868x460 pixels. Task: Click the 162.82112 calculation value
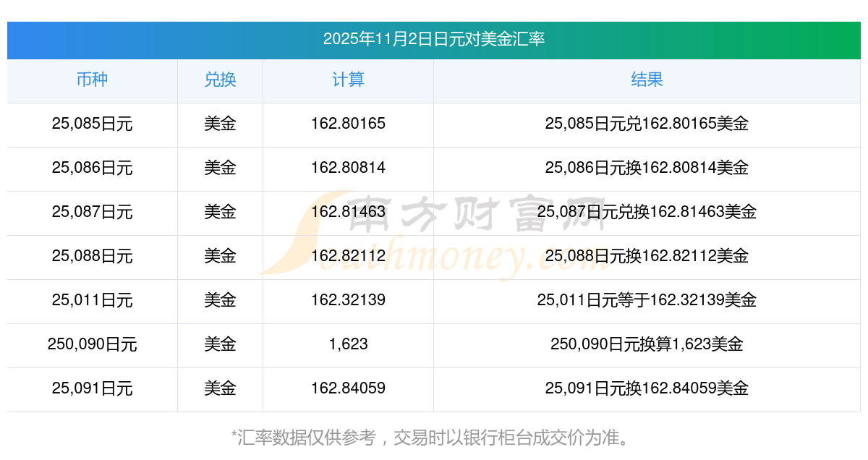348,256
